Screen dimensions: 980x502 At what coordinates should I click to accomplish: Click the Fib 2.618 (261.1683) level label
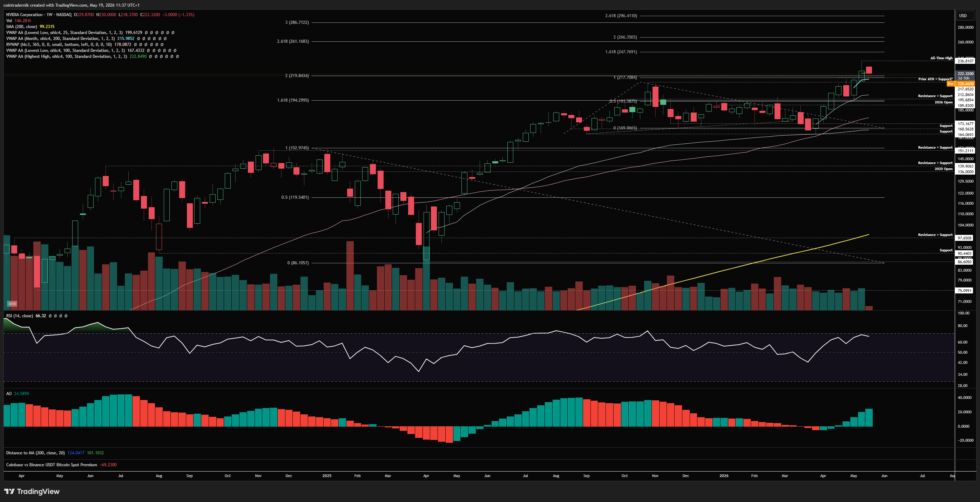(292, 41)
